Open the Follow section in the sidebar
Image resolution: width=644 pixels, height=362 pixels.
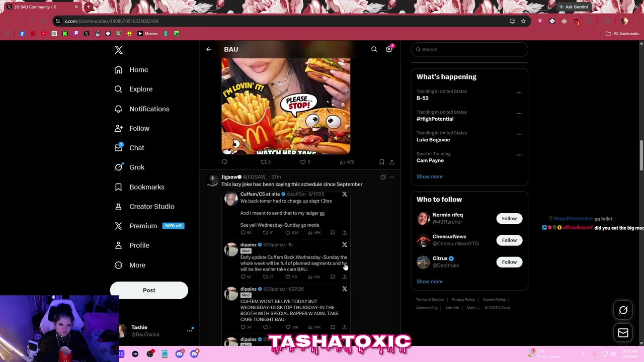(x=132, y=128)
